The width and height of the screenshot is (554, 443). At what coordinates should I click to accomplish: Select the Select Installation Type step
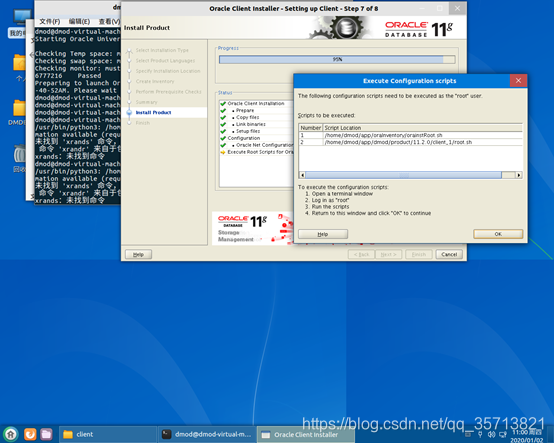click(162, 50)
